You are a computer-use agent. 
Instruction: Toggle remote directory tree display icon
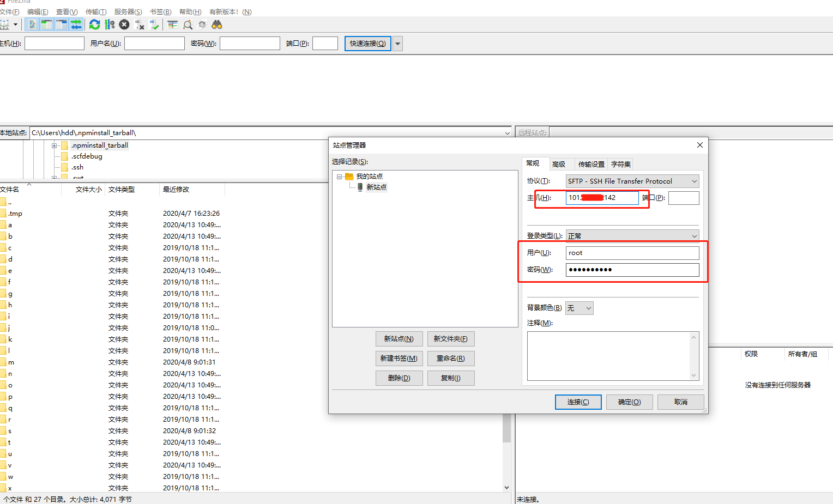tap(62, 25)
